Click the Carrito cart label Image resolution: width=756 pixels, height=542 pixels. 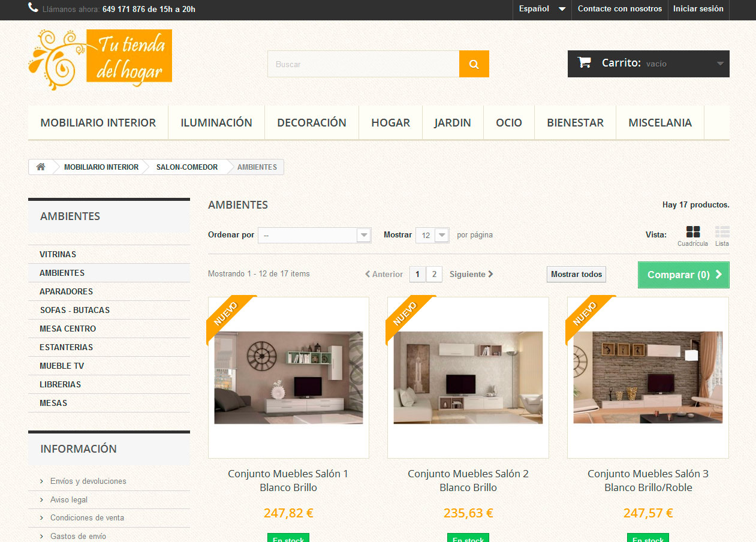point(622,63)
